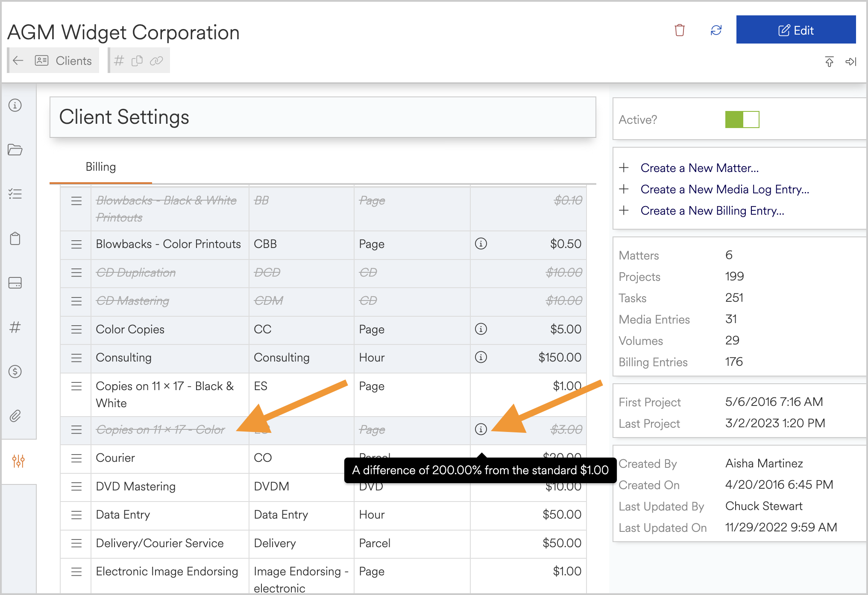This screenshot has width=868, height=595.
Task: Click drag handle of Data Entry row
Action: click(76, 515)
